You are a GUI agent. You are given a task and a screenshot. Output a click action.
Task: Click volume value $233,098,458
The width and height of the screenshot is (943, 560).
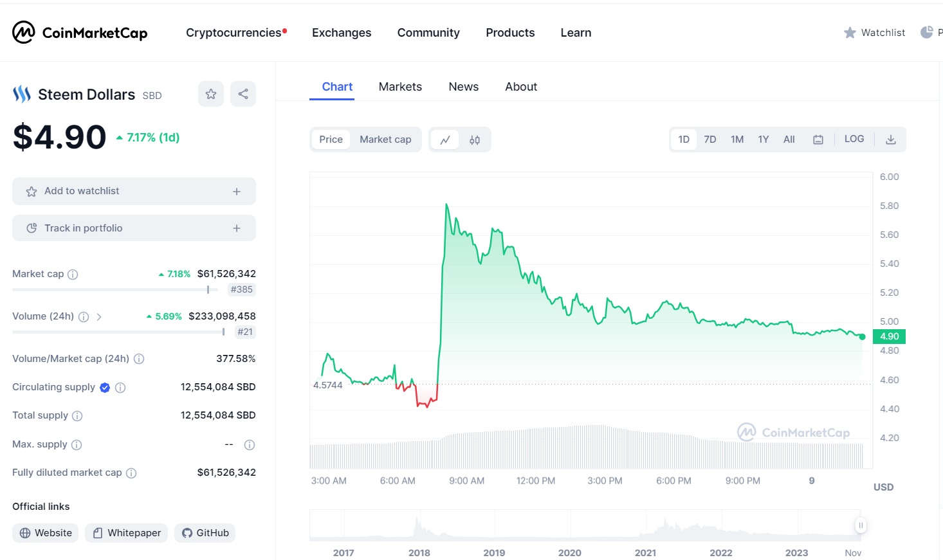(x=222, y=316)
